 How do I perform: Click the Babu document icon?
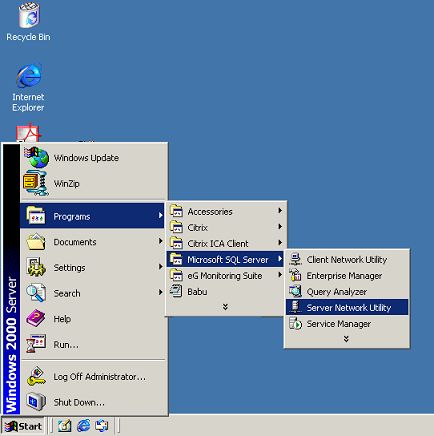pos(176,291)
